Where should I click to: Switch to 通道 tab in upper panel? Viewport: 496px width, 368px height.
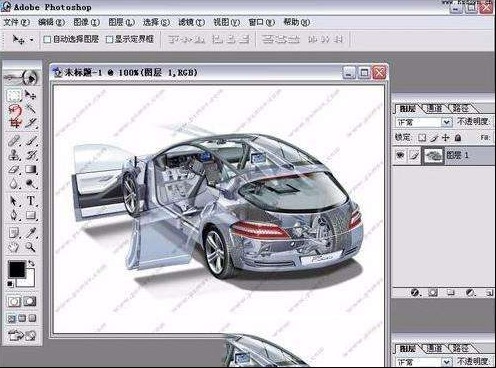(434, 108)
